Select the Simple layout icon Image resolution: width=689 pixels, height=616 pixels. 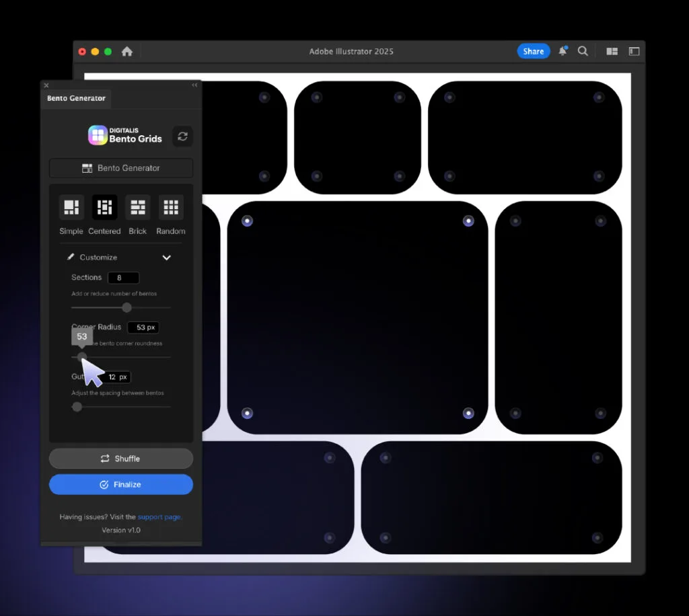(71, 208)
